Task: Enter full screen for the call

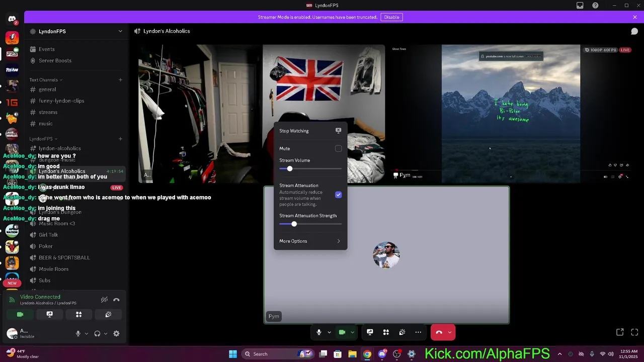Action: [x=634, y=332]
